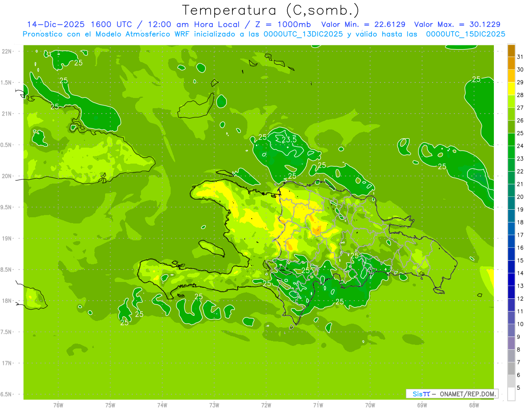Click the '29' colorbar label

point(520,82)
